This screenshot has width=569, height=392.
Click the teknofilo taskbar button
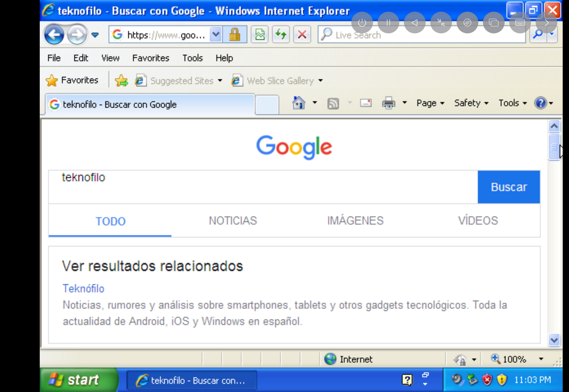click(x=192, y=380)
